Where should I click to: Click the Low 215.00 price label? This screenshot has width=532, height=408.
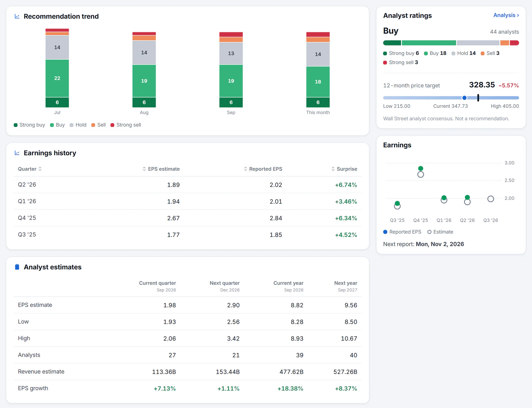[x=397, y=106]
